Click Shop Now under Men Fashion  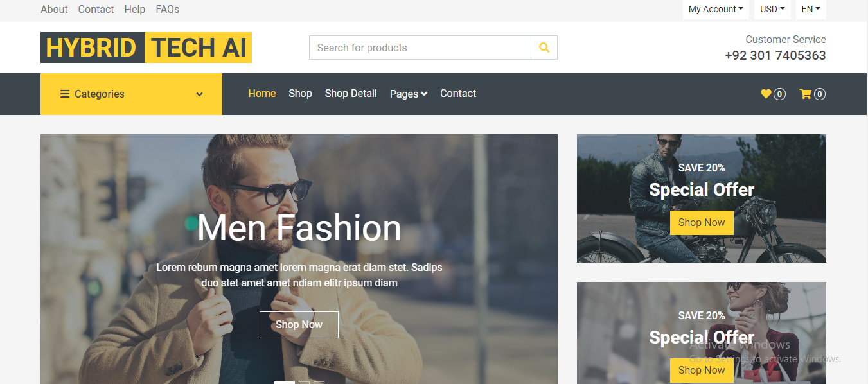pos(299,324)
